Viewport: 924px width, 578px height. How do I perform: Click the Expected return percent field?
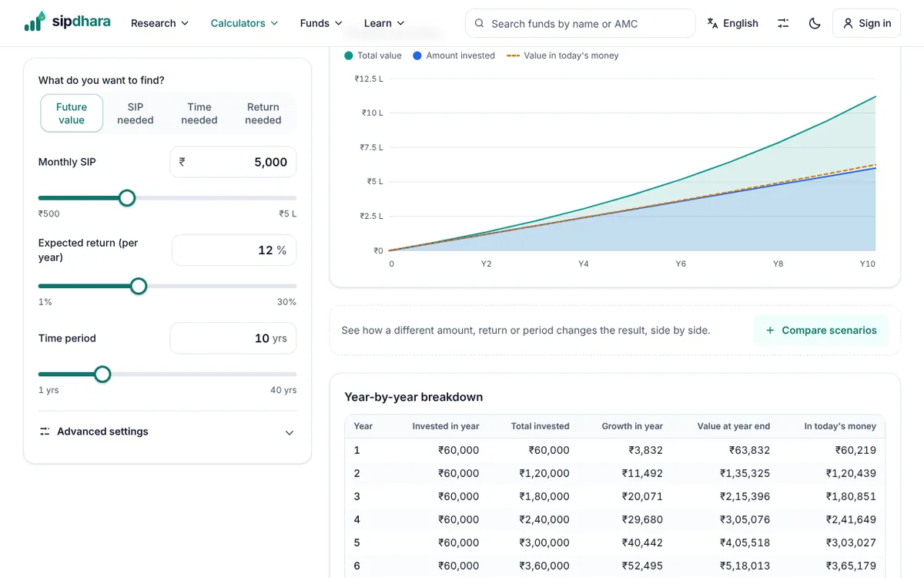pos(234,250)
